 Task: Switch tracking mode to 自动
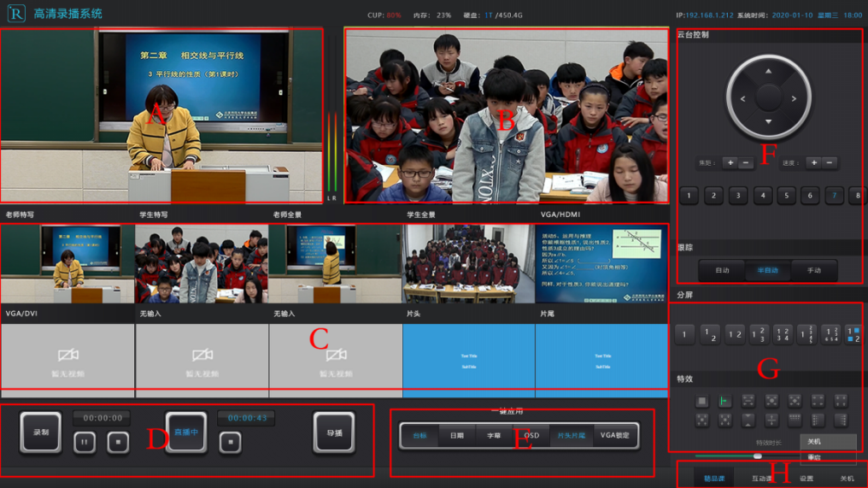[x=722, y=270]
